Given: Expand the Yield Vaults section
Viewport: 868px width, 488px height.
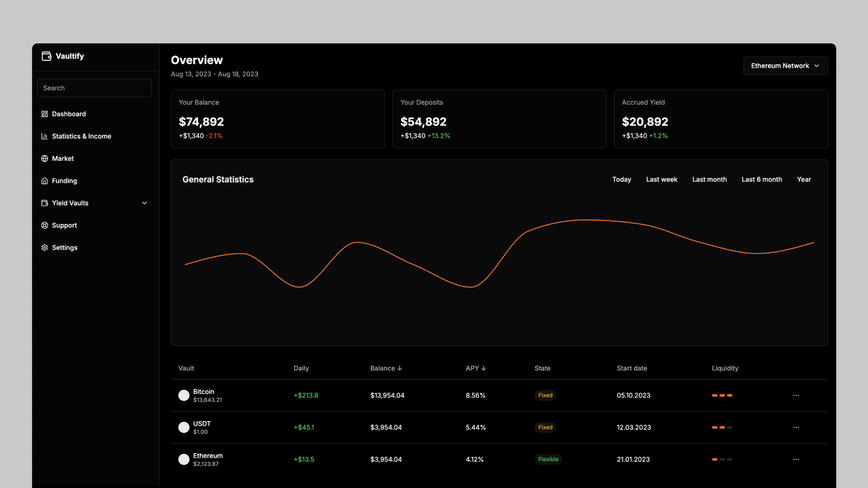Looking at the screenshot, I should [x=144, y=203].
